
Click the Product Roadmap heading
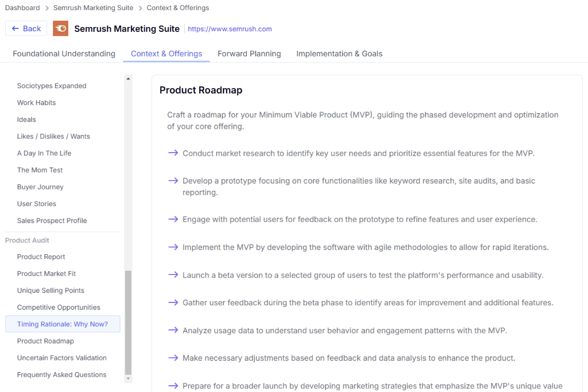(201, 90)
